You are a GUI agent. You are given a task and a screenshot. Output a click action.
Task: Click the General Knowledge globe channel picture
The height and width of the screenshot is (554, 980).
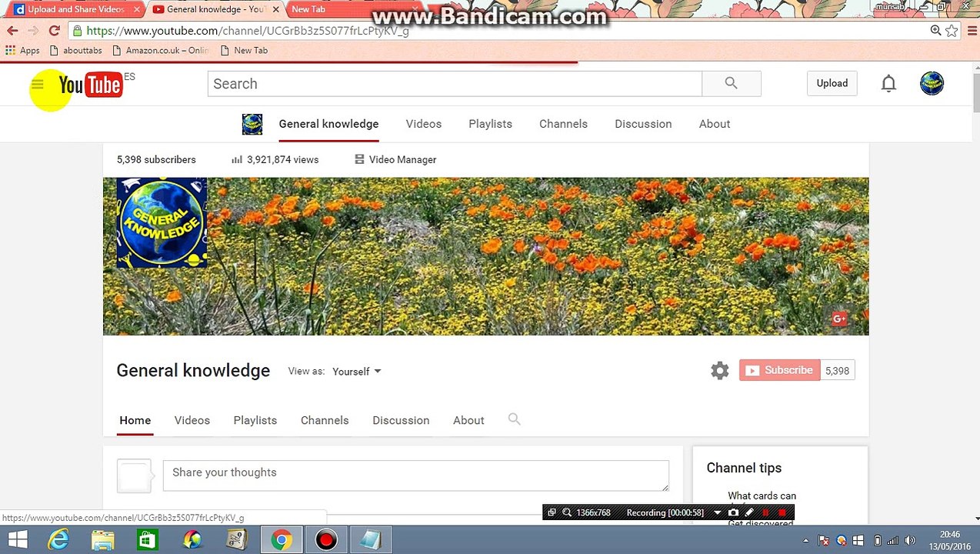(x=162, y=223)
